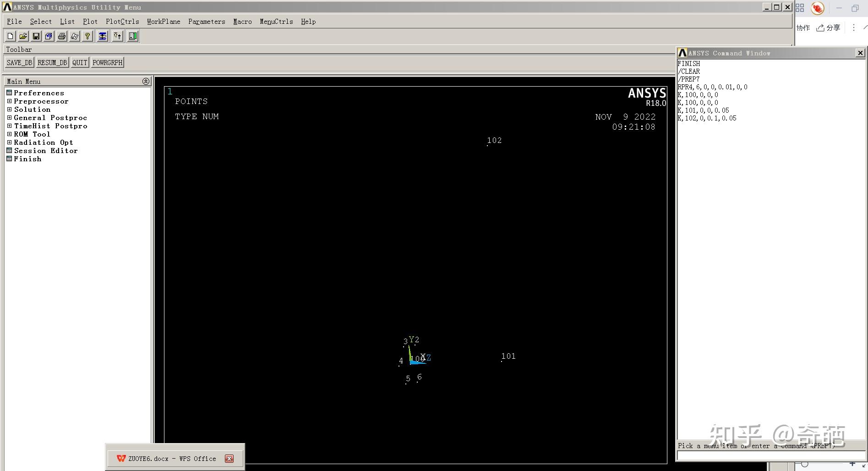Expand the Radiation Opt node

pyautogui.click(x=9, y=142)
